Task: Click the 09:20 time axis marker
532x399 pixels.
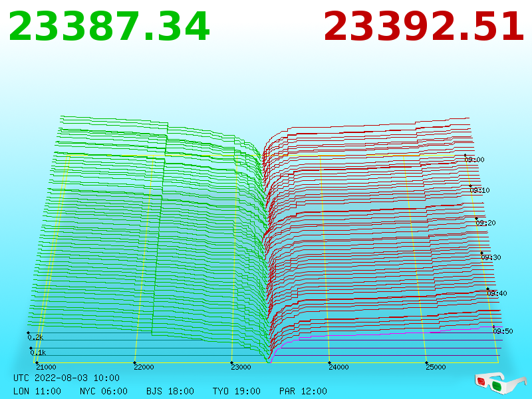Action: click(485, 223)
